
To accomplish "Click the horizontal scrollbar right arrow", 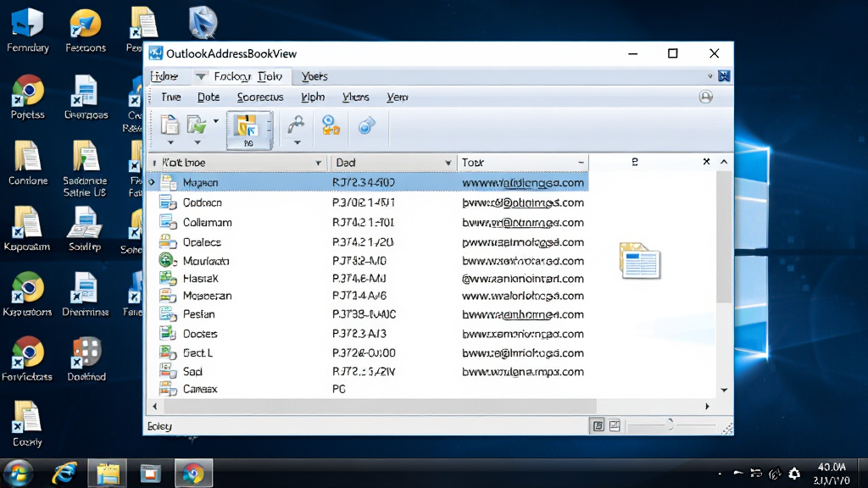I will click(x=707, y=406).
